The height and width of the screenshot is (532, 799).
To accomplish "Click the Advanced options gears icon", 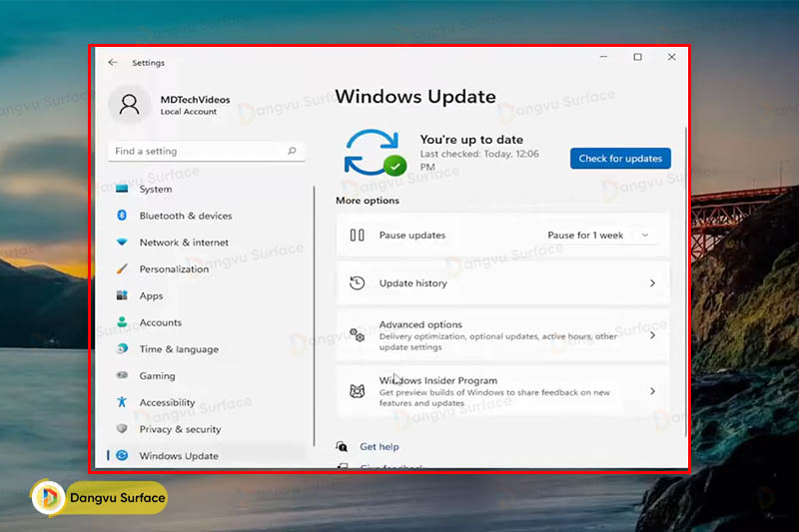I will point(357,335).
